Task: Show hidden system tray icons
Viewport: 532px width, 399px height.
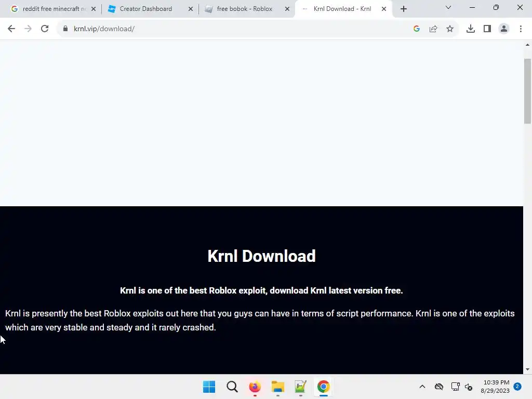Action: [422, 387]
